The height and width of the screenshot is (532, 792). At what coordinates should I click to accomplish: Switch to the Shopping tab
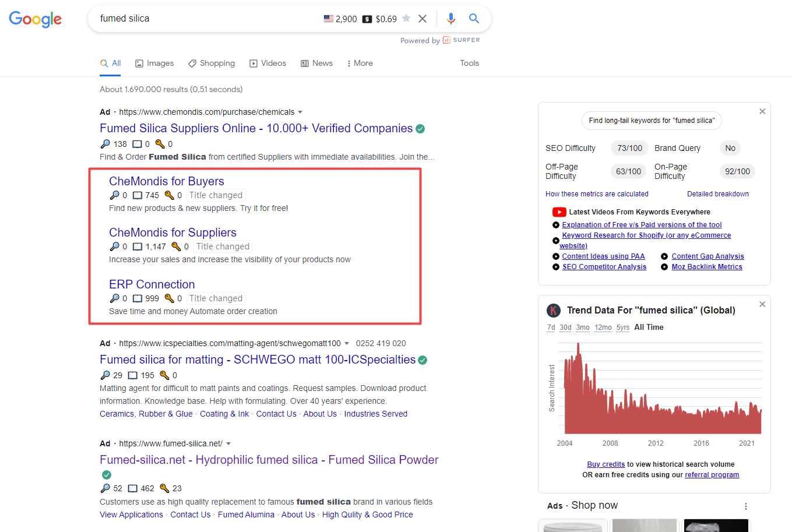(212, 63)
